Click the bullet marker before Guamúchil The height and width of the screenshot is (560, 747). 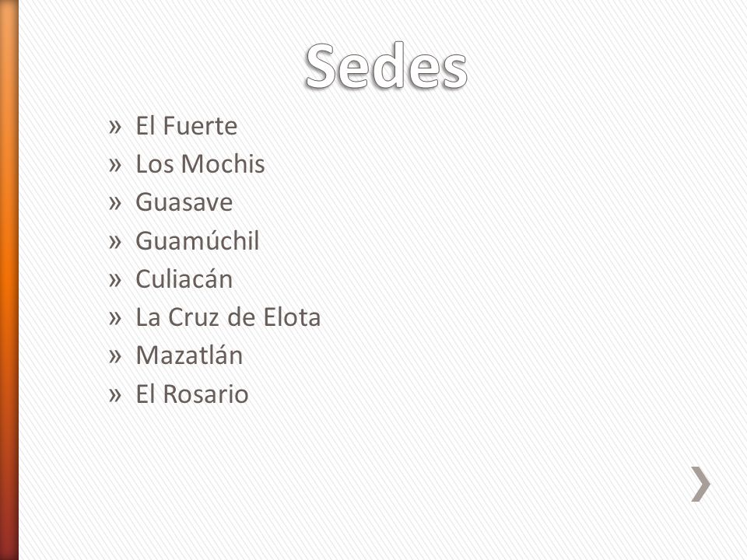coord(115,242)
